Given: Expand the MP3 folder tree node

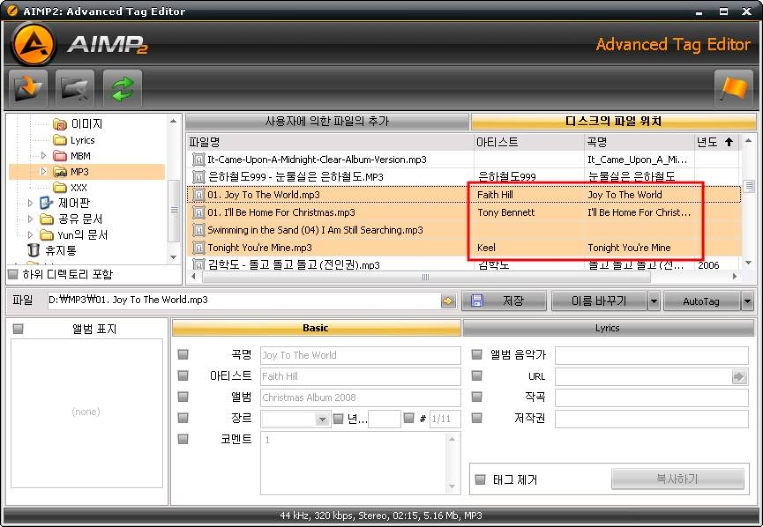Looking at the screenshot, I should click(43, 171).
